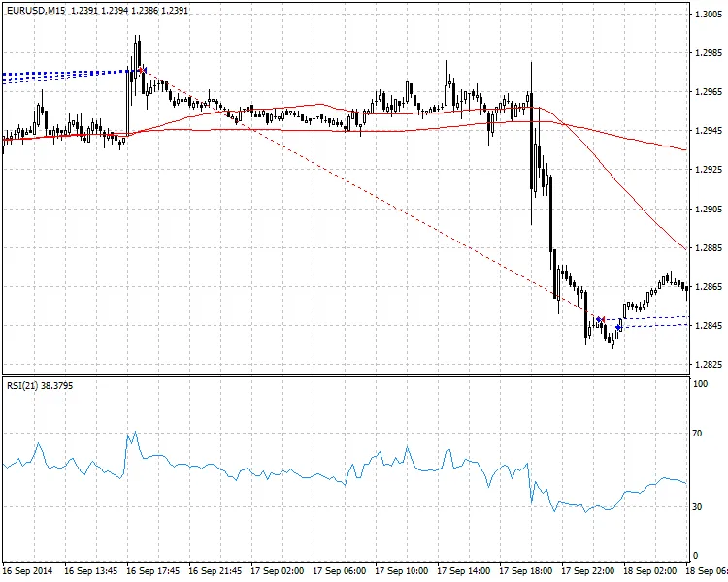Select the EURUSD,M15 chart title label
The width and height of the screenshot is (728, 582).
tap(34, 10)
